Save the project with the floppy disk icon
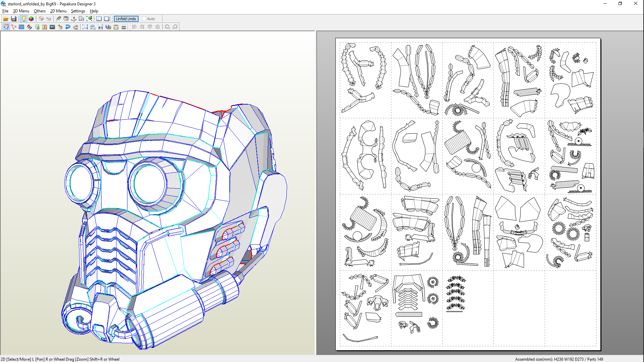Screen dimensions: 644x362 point(14,19)
